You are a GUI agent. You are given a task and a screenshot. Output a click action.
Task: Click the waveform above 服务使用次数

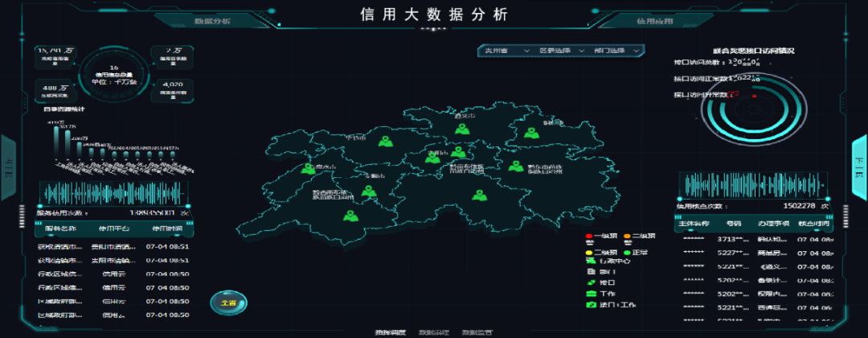click(113, 193)
